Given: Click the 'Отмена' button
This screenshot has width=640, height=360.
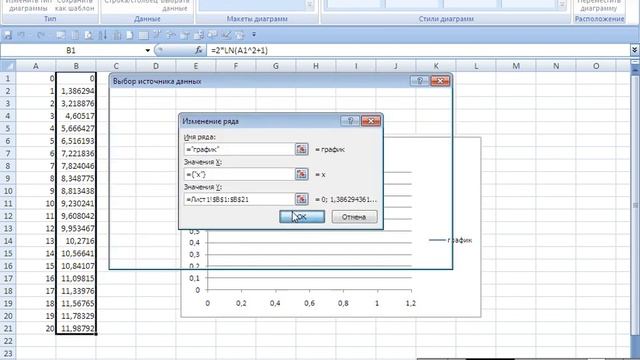Looking at the screenshot, I should 354,217.
